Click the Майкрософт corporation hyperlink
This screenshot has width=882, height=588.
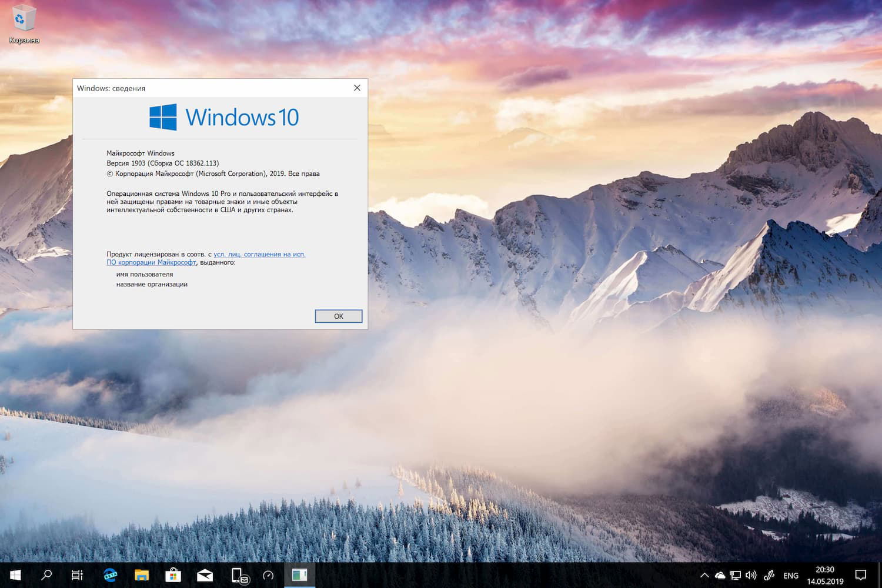click(x=151, y=262)
